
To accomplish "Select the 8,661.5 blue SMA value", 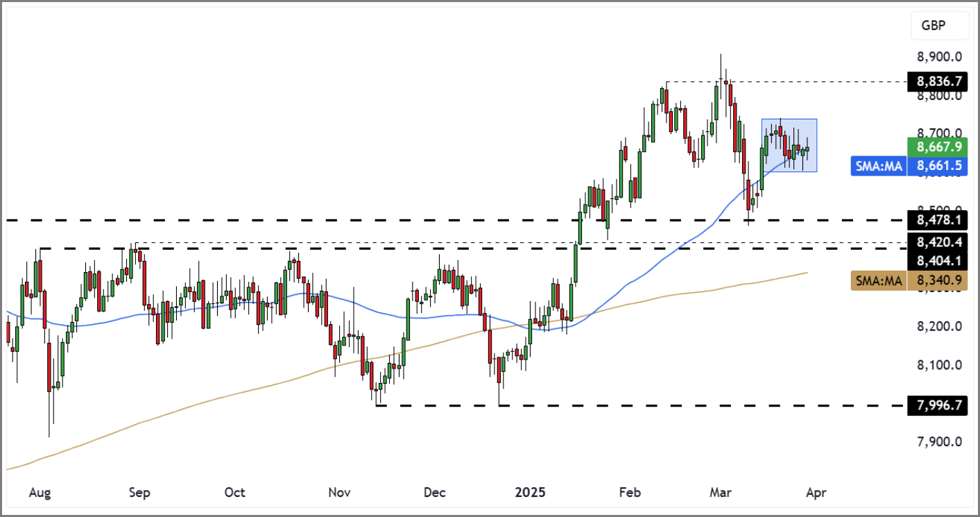I will (x=938, y=165).
